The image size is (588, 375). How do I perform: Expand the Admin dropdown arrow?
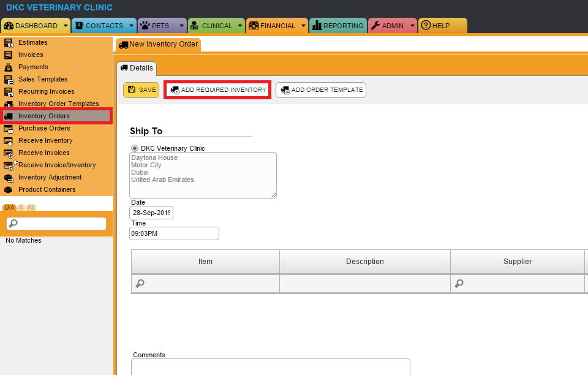[412, 26]
